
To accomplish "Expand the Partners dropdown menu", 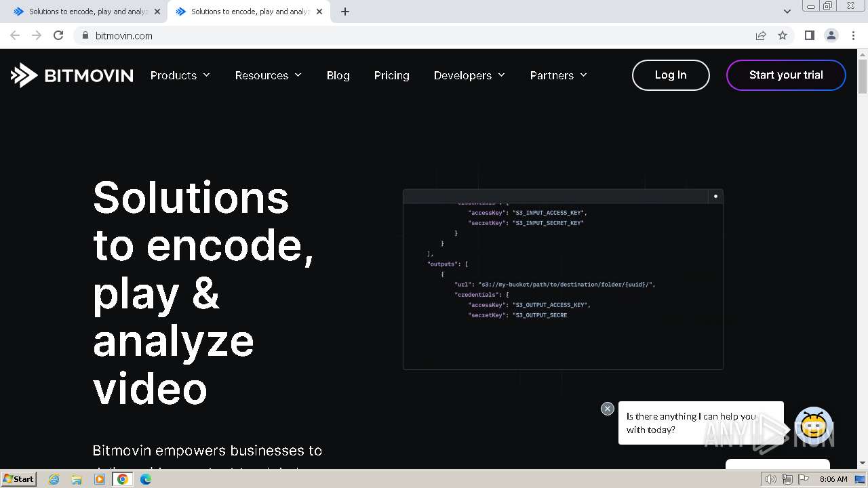I will click(x=559, y=75).
